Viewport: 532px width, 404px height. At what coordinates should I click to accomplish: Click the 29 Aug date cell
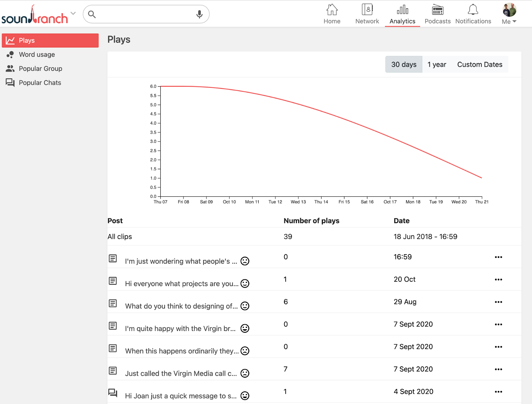(x=405, y=302)
